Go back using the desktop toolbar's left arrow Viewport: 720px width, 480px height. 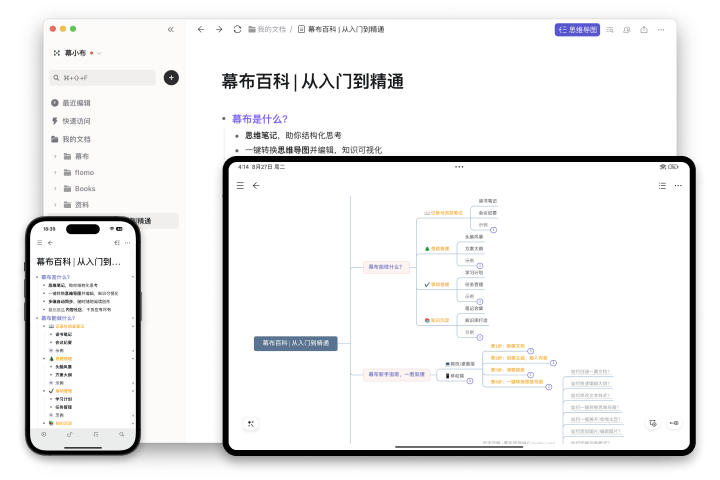tap(201, 30)
